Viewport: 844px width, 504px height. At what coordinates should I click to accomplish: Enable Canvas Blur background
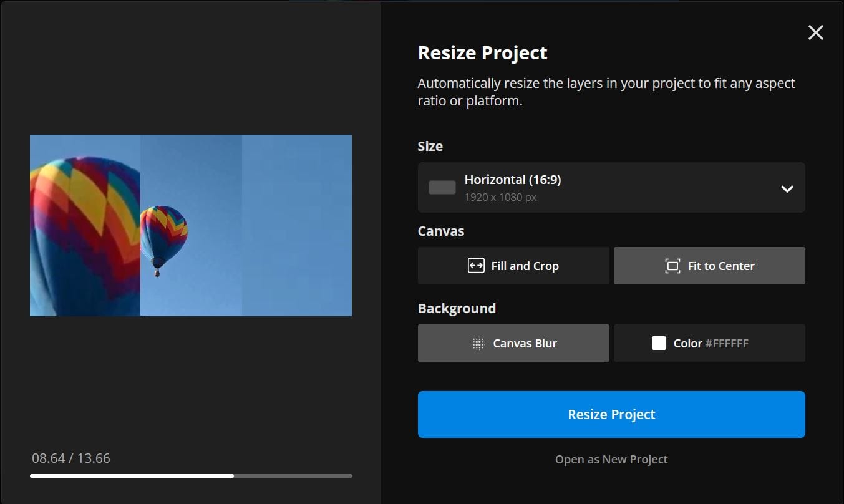513,343
